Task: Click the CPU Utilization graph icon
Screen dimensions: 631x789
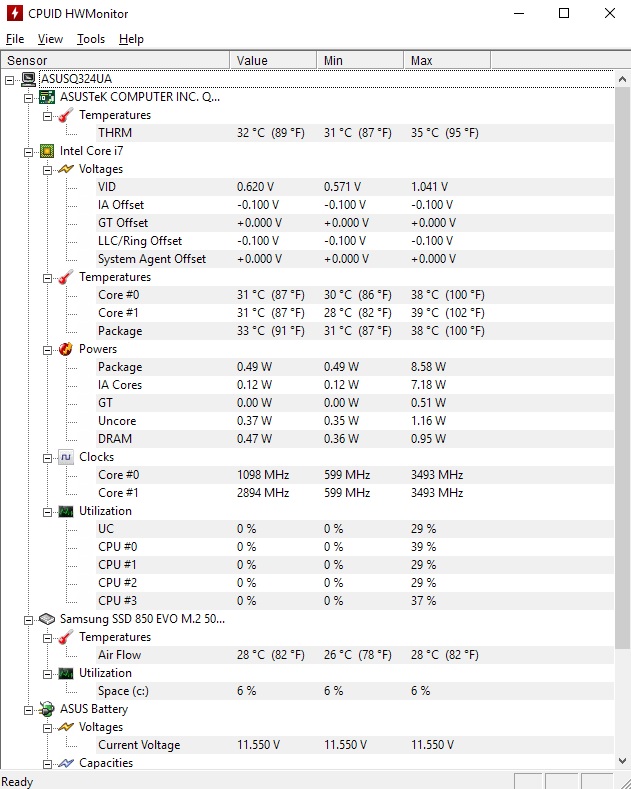Action: [x=66, y=511]
